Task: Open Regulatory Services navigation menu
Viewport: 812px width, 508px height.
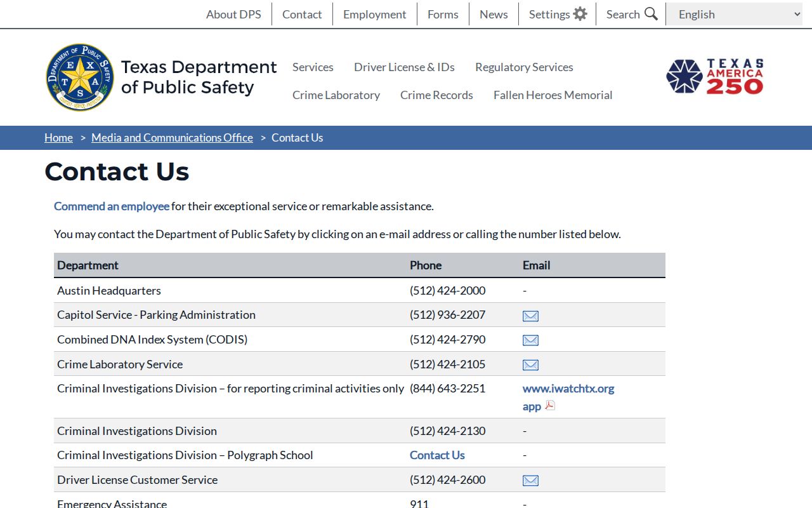Action: click(x=524, y=67)
